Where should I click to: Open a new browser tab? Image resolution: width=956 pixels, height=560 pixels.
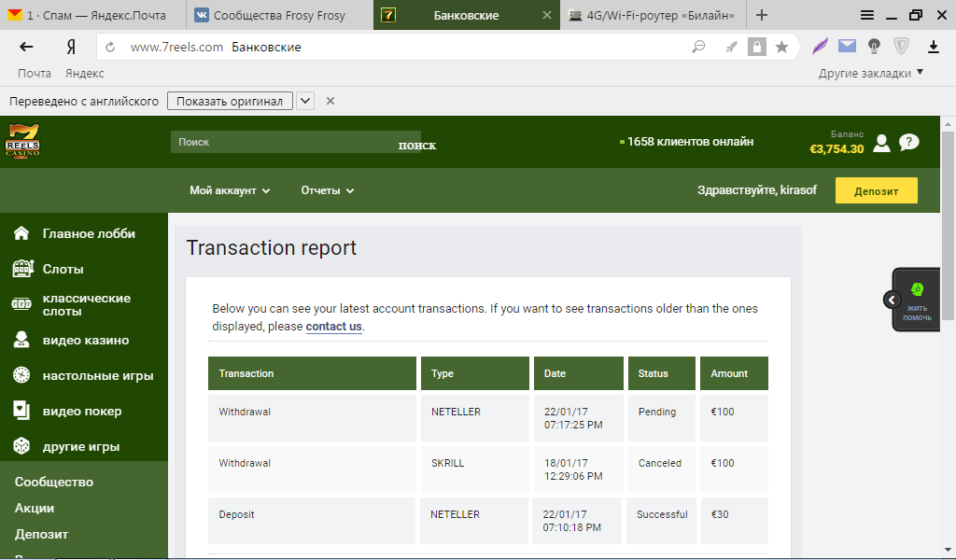coord(762,15)
